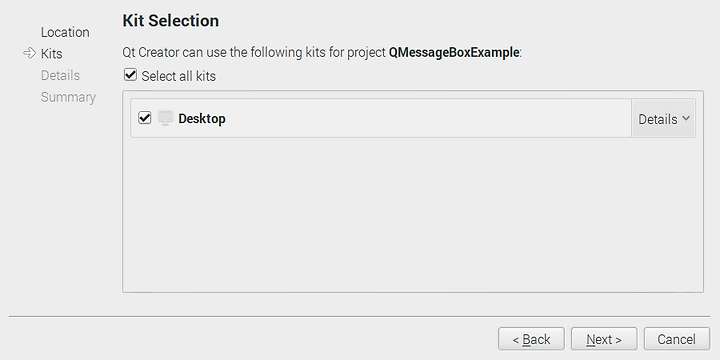The height and width of the screenshot is (360, 720).
Task: Select the Kits step in the wizard sidebar
Action: pos(51,54)
